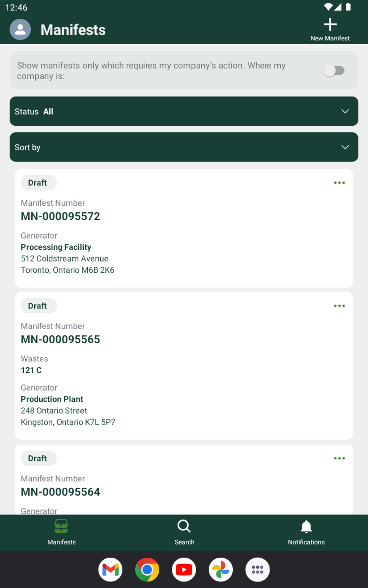The height and width of the screenshot is (588, 368).
Task: Select the Manifests tab in the bottom bar
Action: [x=61, y=533]
